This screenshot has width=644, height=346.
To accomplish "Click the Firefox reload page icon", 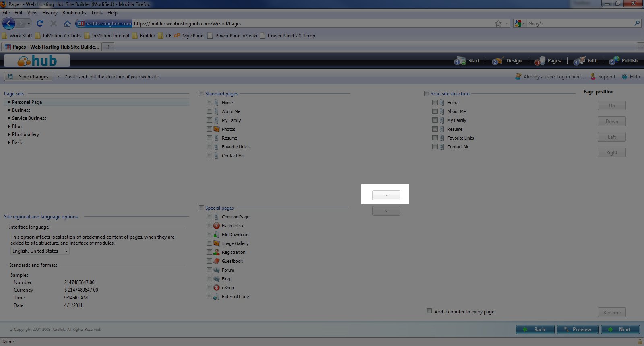I will (39, 24).
